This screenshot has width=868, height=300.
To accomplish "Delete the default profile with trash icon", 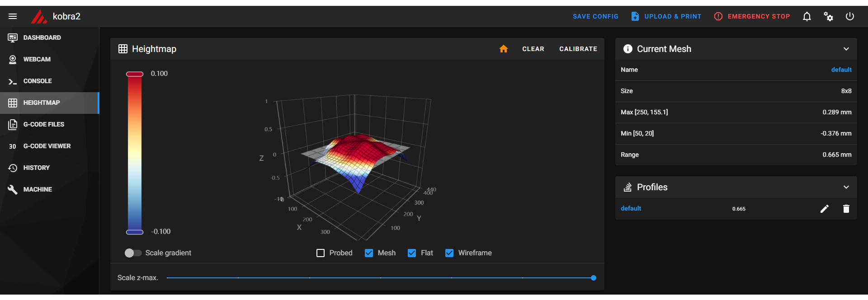I will [x=846, y=209].
